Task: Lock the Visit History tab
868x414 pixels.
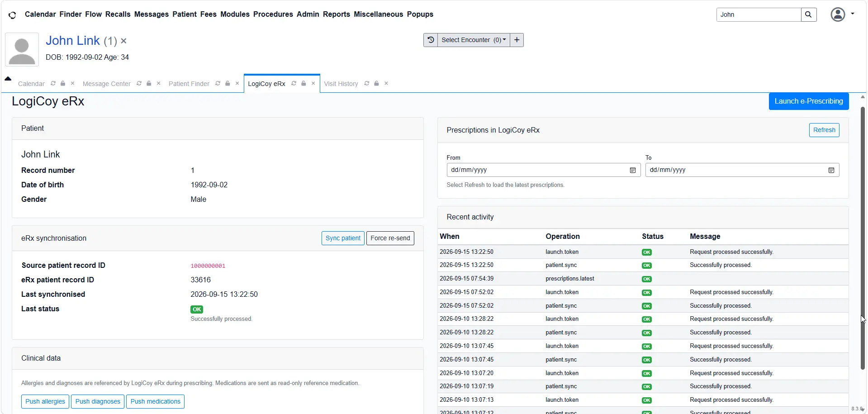Action: pyautogui.click(x=376, y=83)
